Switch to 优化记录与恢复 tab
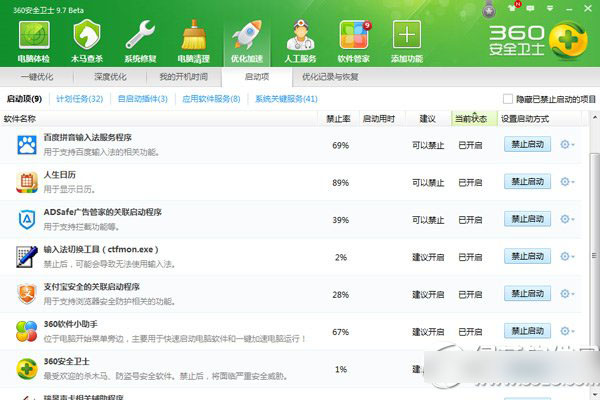Viewport: 600px width, 400px height. 330,77
